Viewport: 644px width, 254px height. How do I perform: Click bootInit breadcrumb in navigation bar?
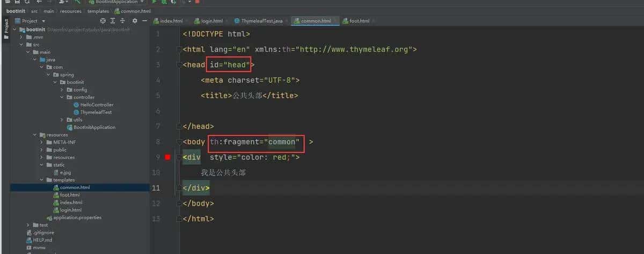click(x=16, y=11)
